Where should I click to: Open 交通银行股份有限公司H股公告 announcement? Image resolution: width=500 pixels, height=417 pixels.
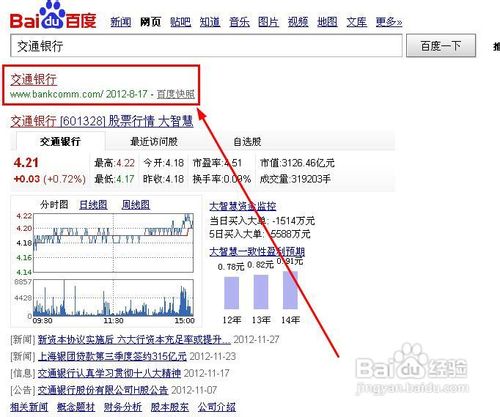[x=103, y=390]
